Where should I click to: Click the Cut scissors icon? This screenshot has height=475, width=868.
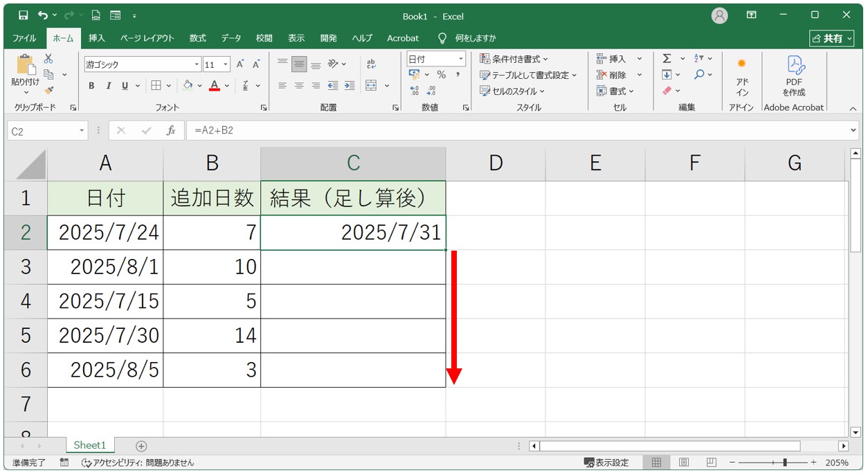tap(48, 59)
